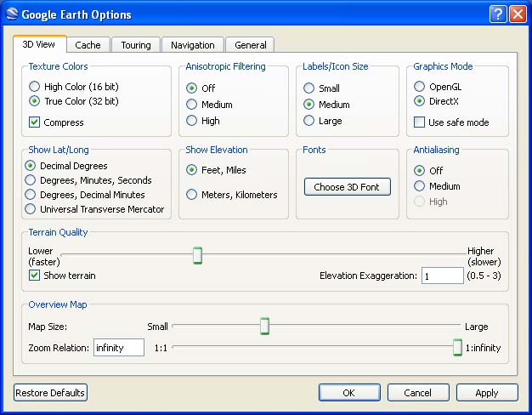This screenshot has width=532, height=415.
Task: Set Anisotropic Filtering to High
Action: 192,121
